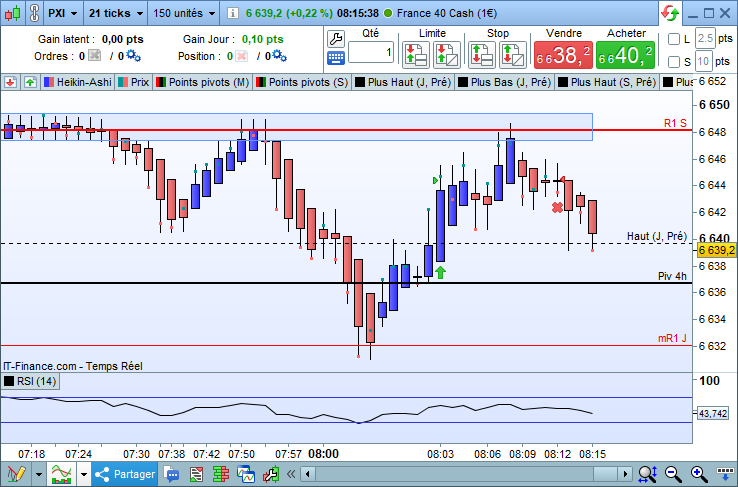The image size is (738, 487).
Task: Click the Vendre sell price button
Action: tap(563, 55)
